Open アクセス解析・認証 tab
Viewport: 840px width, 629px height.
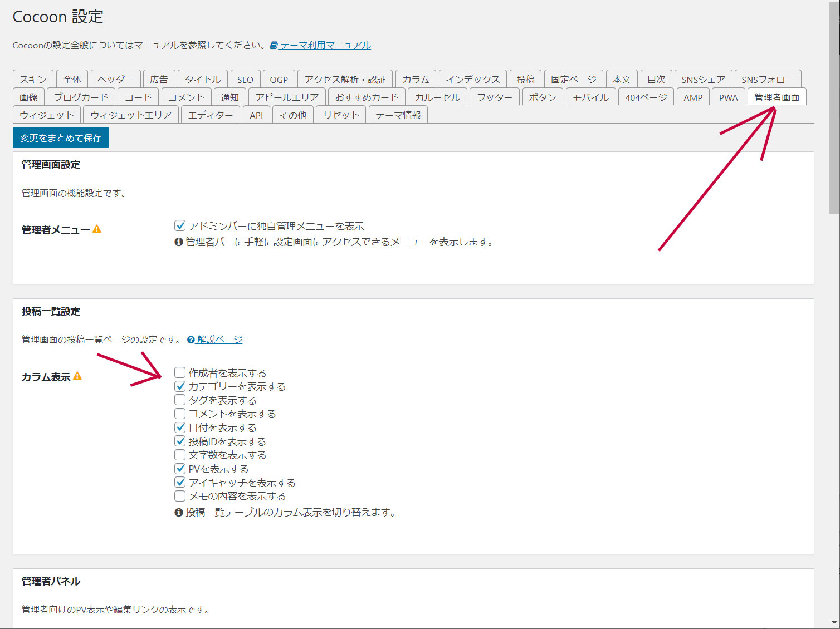tap(345, 79)
